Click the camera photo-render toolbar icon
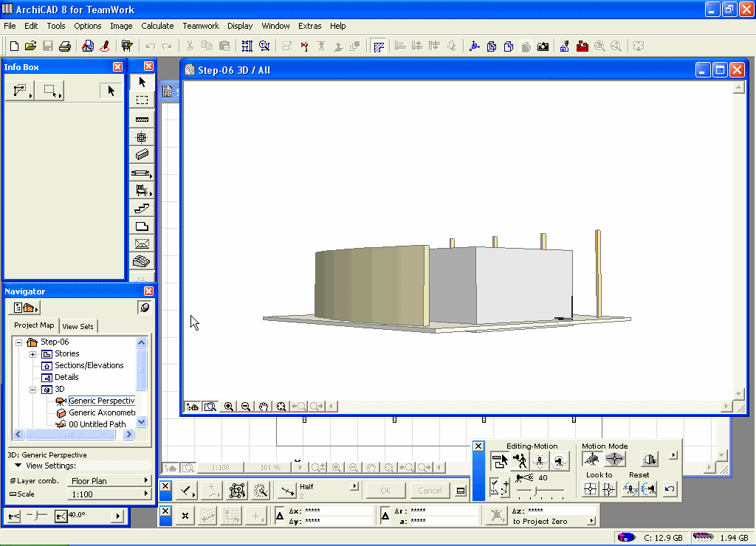This screenshot has width=756, height=546. 543,46
